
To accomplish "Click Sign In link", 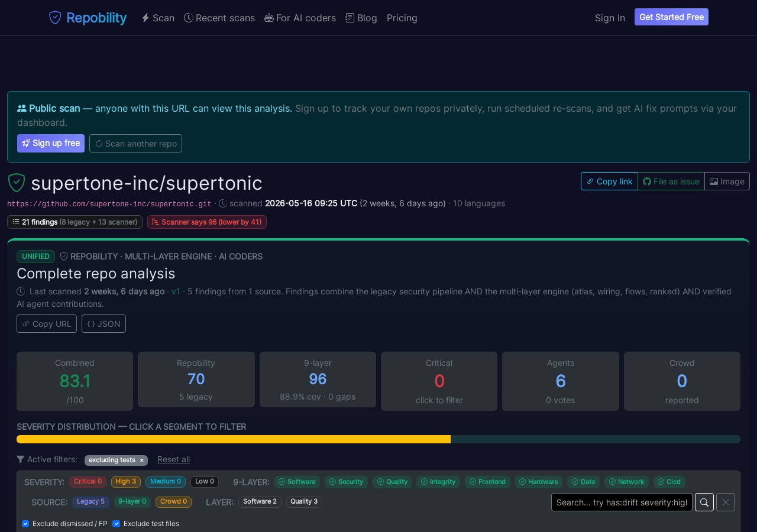I will 610,18.
